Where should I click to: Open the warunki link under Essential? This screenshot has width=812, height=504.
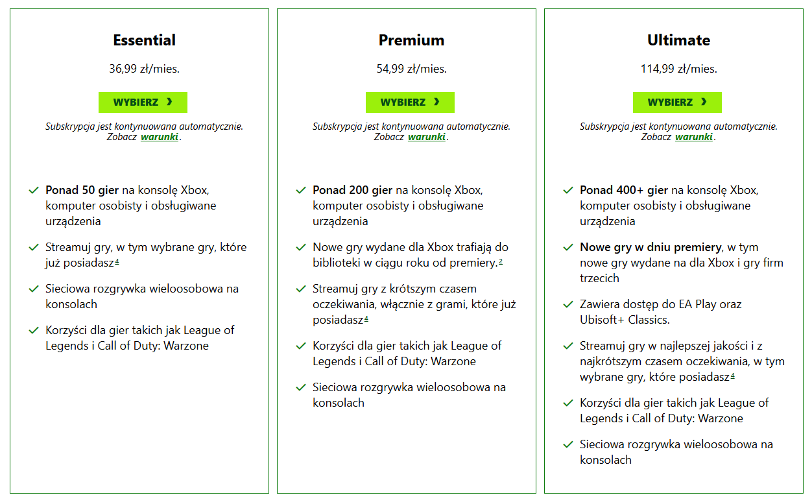point(160,137)
